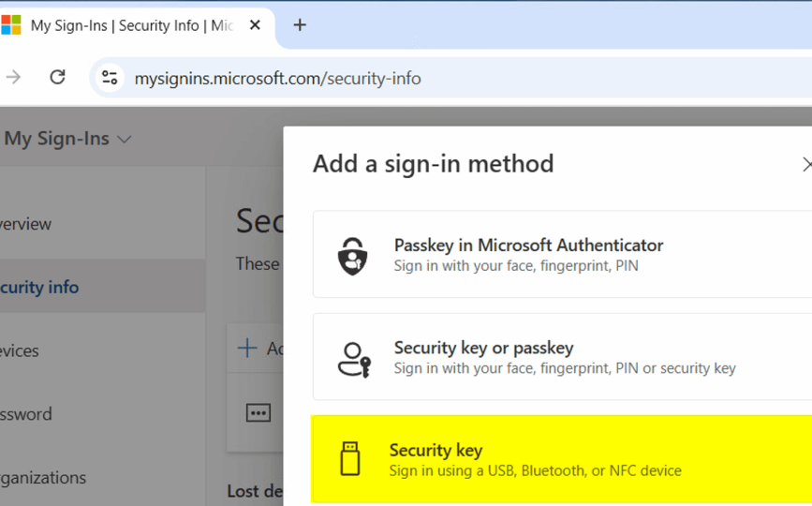This screenshot has width=812, height=506.
Task: Reload the current page
Action: [x=57, y=78]
